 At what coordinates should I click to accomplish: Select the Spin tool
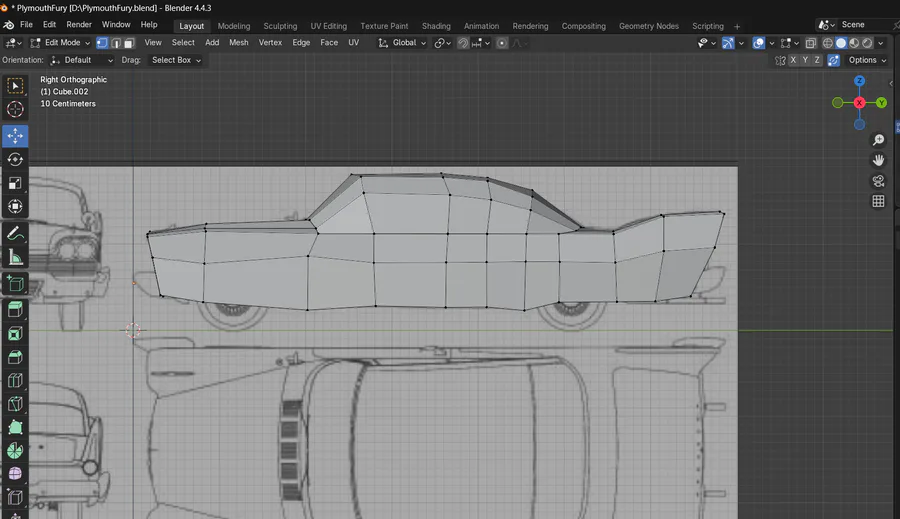[15, 451]
